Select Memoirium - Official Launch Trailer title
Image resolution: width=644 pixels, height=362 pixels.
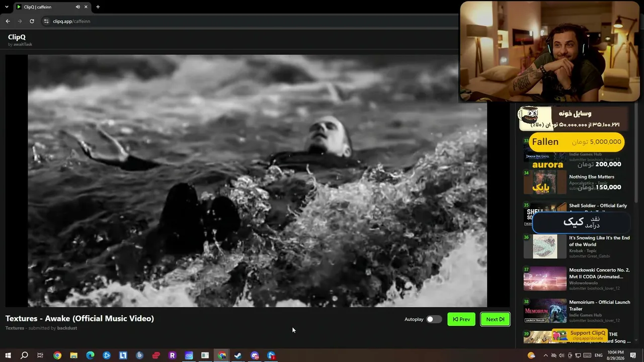tap(599, 305)
